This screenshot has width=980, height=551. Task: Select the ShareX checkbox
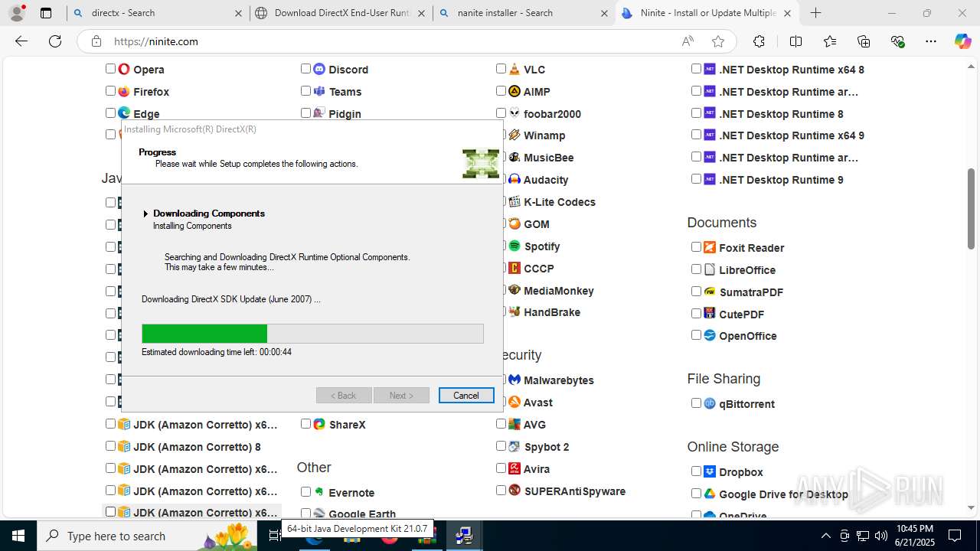(x=305, y=423)
